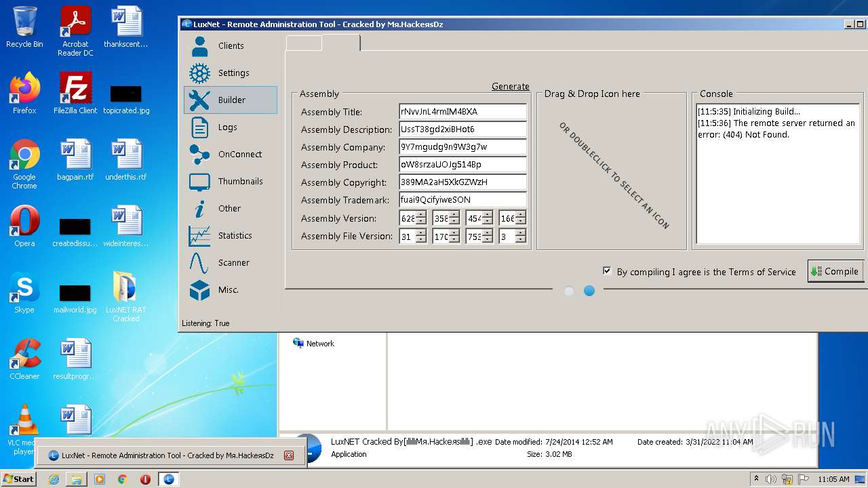Click the icon drag and drop area
This screenshot has height=488, width=868.
click(x=612, y=174)
